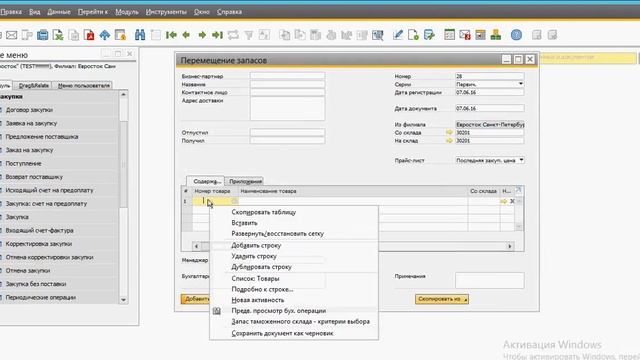Follow the Со склада link arrow
The width and height of the screenshot is (640, 360).
(x=449, y=132)
